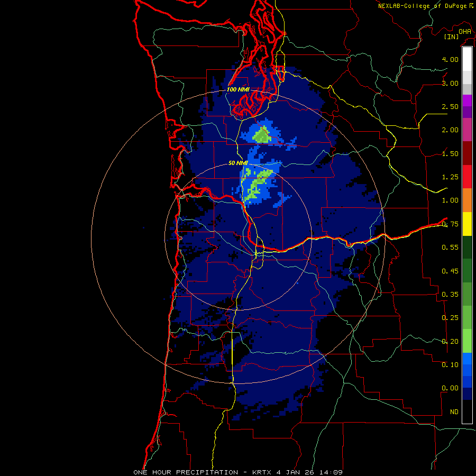Click the [IN] units label
Image resolution: width=476 pixels, height=476 pixels.
coord(451,36)
